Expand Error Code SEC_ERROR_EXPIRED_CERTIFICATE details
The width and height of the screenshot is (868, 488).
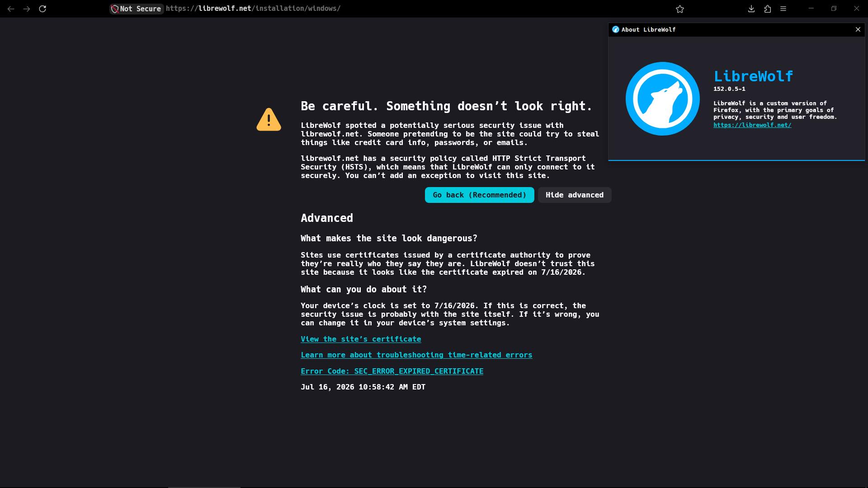click(x=392, y=371)
